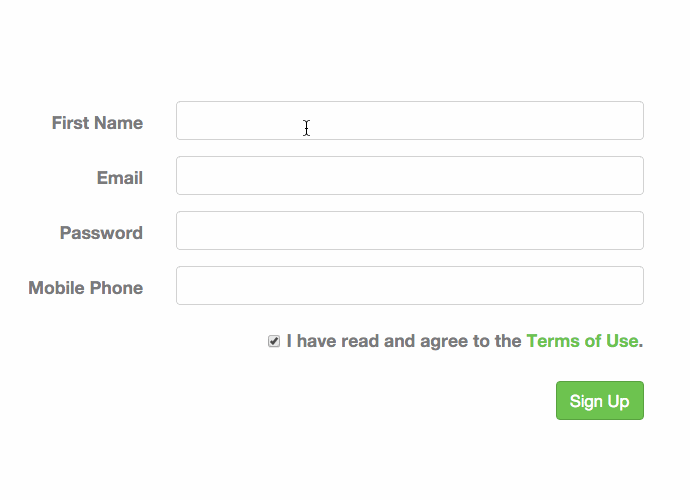690x500 pixels.
Task: Click into the Mobile Phone field
Action: pos(409,286)
